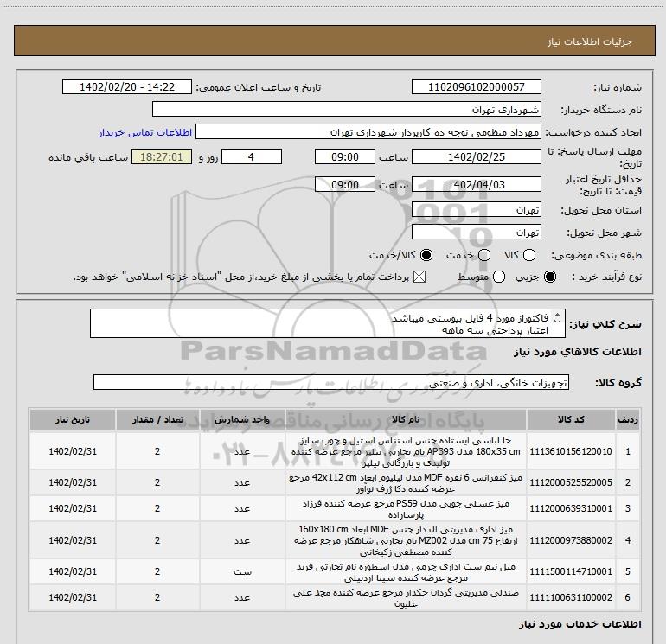Click the general description text area

328,323
